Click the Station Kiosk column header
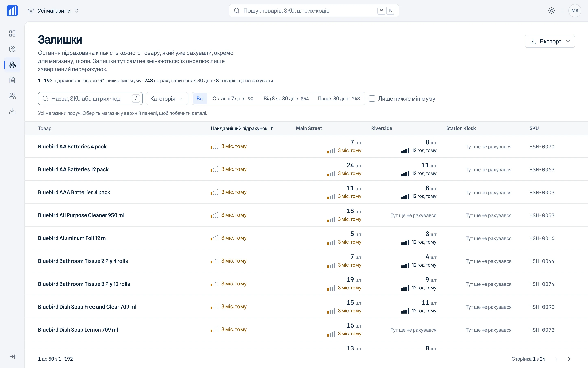 click(x=461, y=128)
